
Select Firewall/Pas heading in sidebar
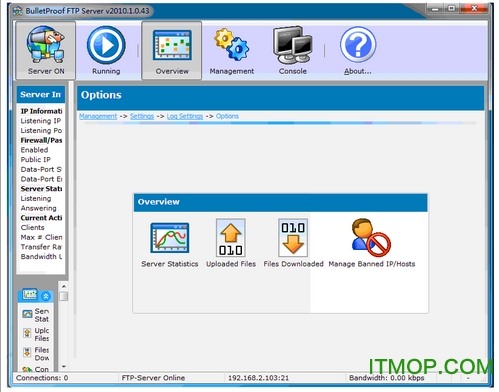pos(41,140)
